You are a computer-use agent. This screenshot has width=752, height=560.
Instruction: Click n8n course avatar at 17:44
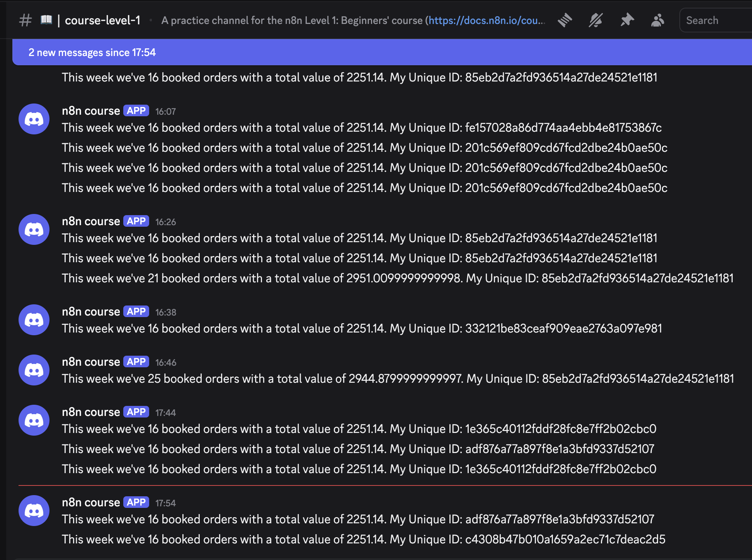(34, 420)
